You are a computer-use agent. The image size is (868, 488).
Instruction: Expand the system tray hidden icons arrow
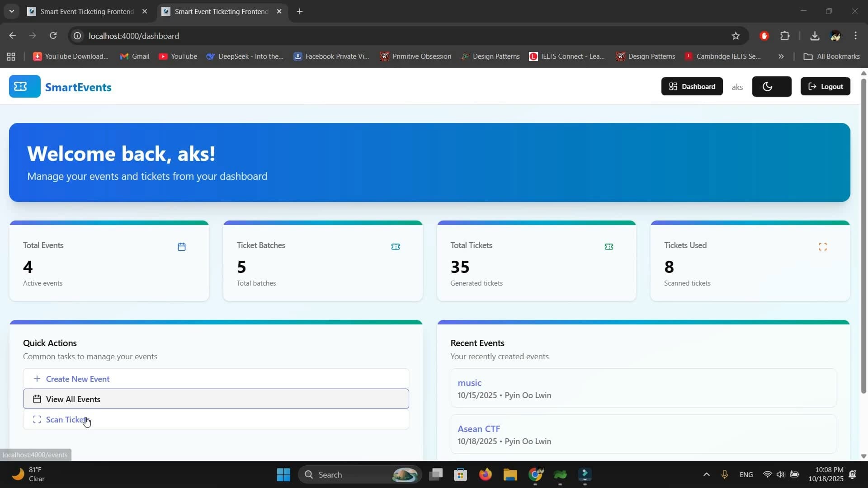(707, 474)
